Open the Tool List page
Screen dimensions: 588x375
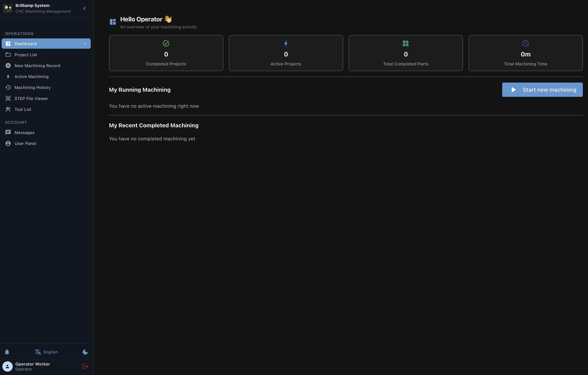(x=46, y=109)
